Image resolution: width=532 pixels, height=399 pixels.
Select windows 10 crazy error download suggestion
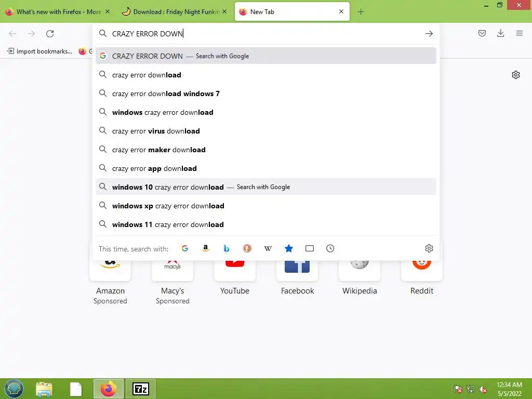point(266,187)
